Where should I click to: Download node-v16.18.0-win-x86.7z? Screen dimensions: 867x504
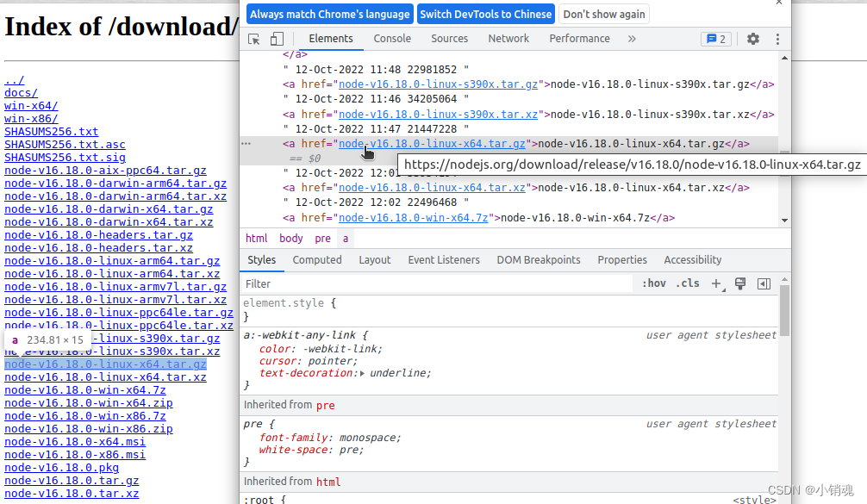(x=85, y=416)
